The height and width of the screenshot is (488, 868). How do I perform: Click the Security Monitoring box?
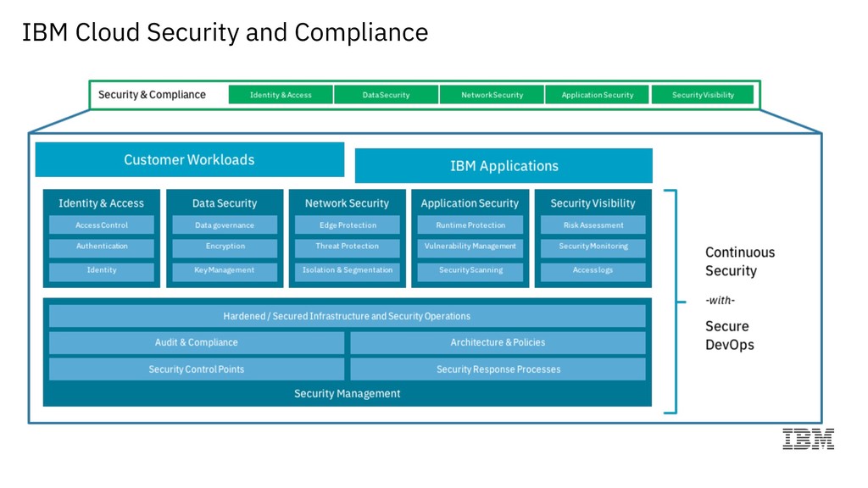click(x=593, y=247)
